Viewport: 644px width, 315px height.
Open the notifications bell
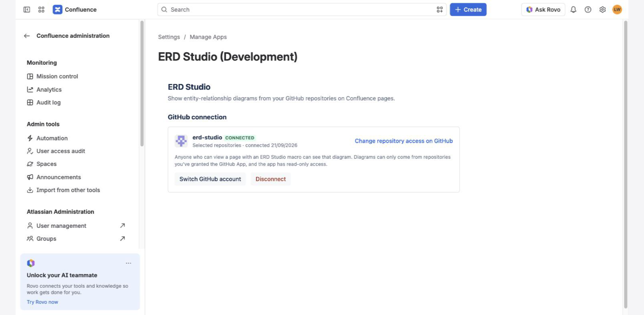tap(573, 9)
